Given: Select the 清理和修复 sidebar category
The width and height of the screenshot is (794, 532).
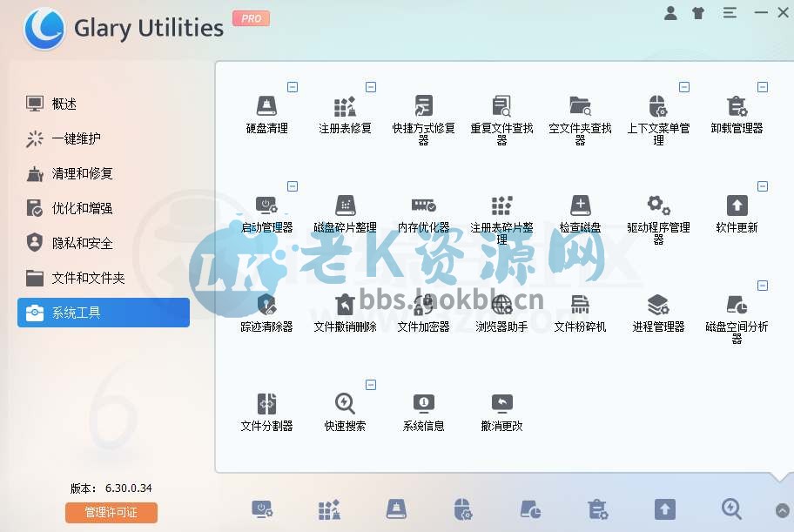Looking at the screenshot, I should point(104,173).
